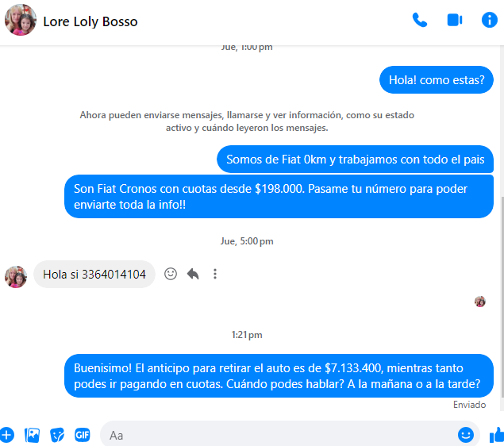Open the GIF picker
The height and width of the screenshot is (446, 504).
pos(83,435)
